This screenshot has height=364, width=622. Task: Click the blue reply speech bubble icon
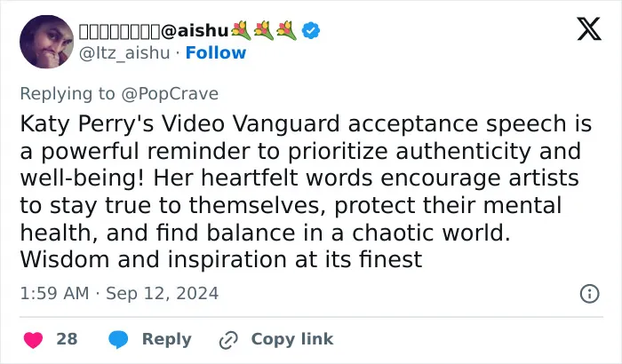tap(118, 339)
